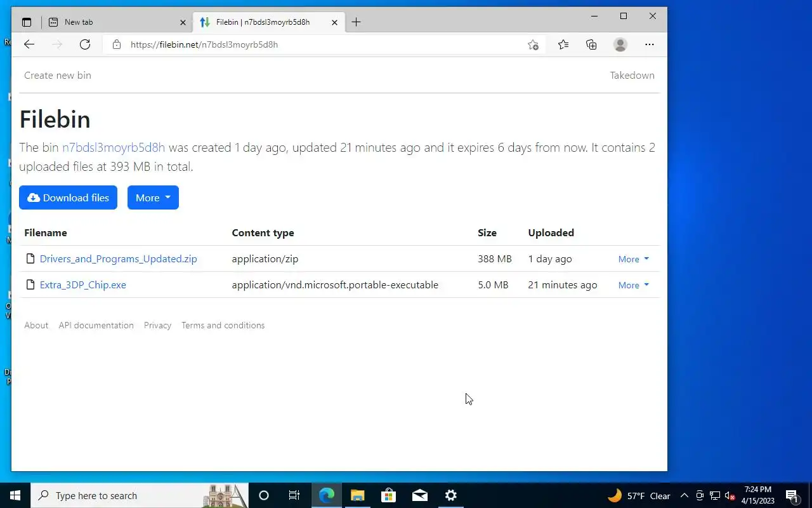Click the muted volume tray icon

tap(730, 496)
